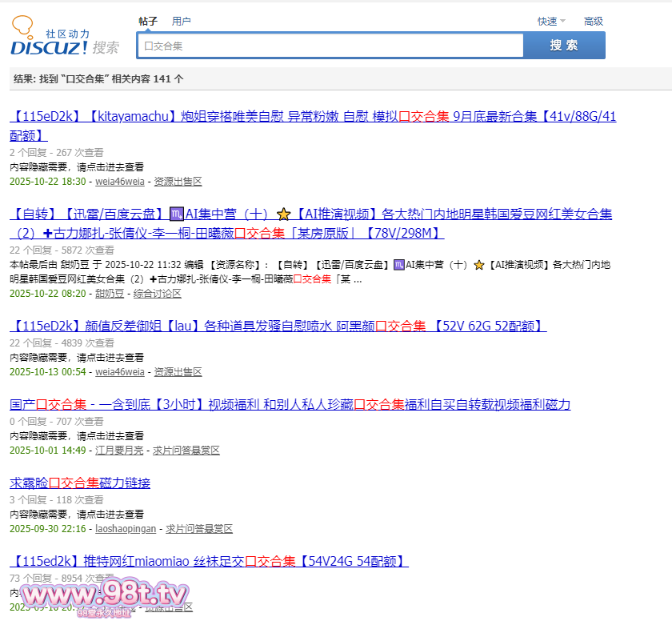Open 求片问答悬赏区 forum on the 2025-09-30 result

coord(199,529)
